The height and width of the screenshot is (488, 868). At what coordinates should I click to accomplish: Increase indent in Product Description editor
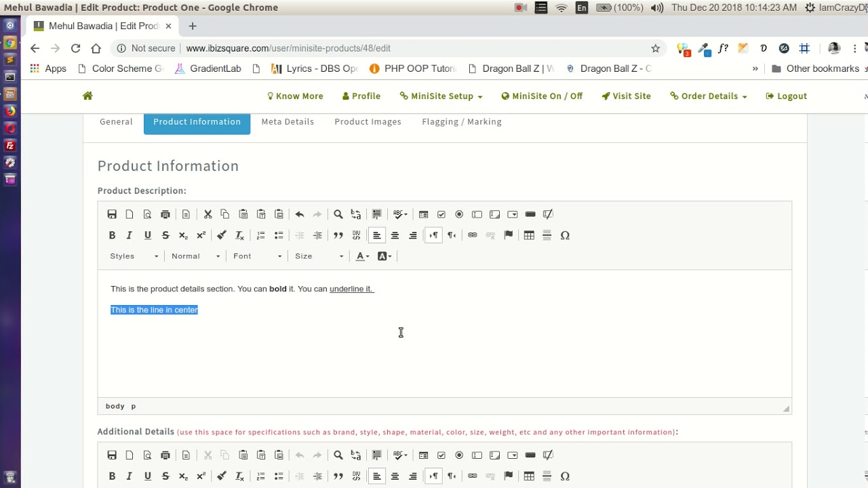317,235
